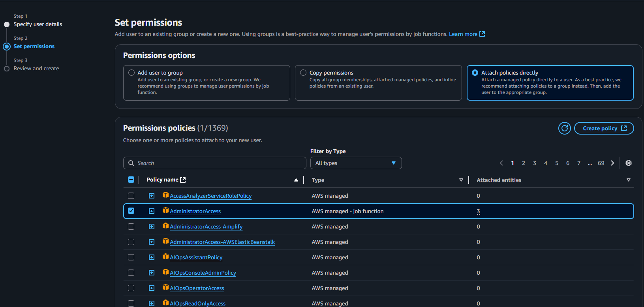Expand the AIOpsAssistantPolicy row details
This screenshot has height=307, width=644.
click(152, 257)
